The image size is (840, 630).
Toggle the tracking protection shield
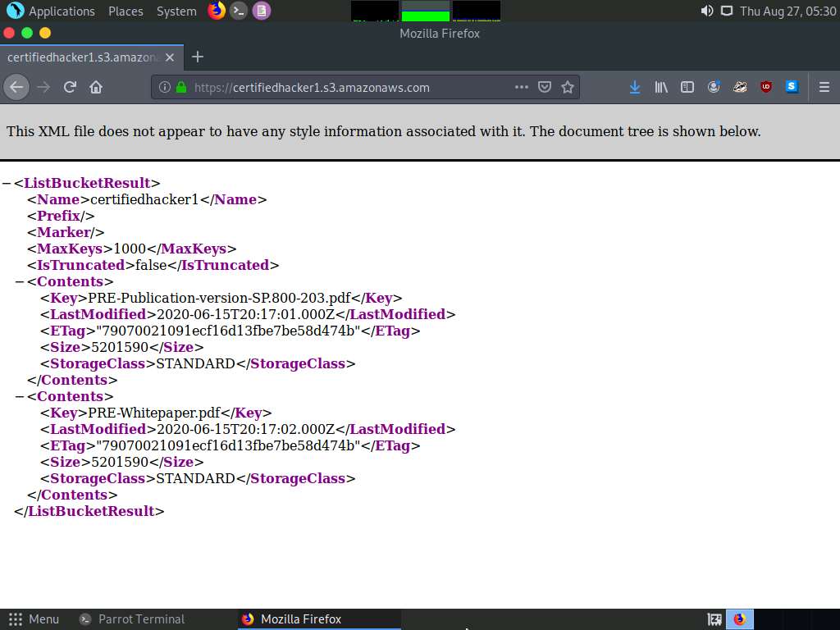(x=544, y=87)
